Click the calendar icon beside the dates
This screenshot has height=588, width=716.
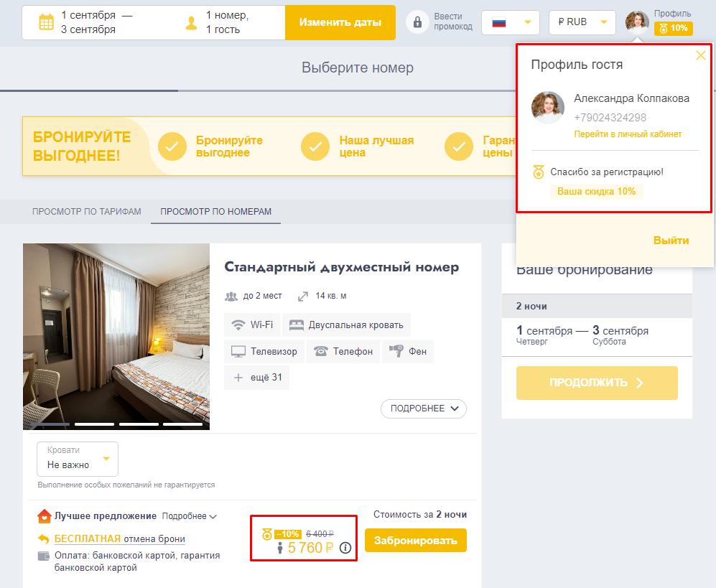pyautogui.click(x=46, y=22)
